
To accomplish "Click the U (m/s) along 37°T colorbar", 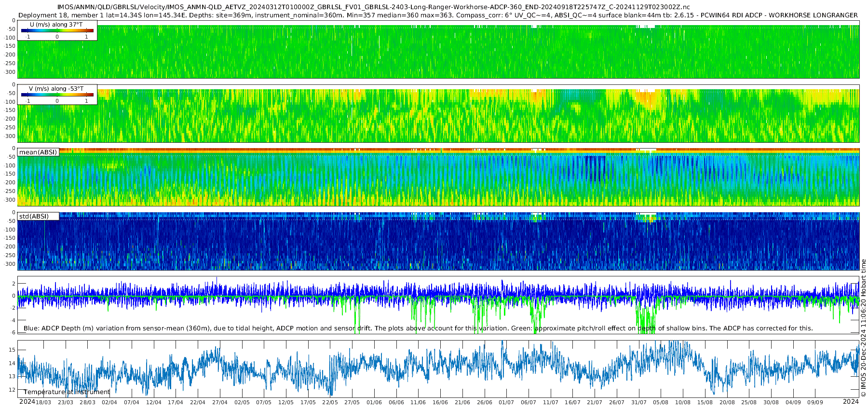I will (x=57, y=30).
